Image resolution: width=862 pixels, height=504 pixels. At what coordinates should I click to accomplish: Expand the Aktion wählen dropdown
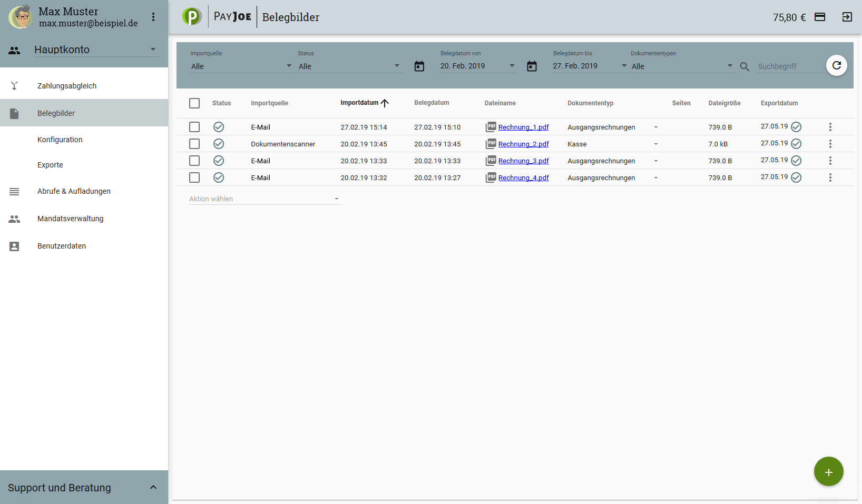tap(263, 199)
